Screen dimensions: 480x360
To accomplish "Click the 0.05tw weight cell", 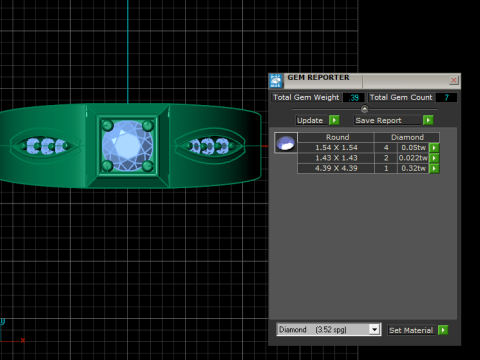I will [x=413, y=148].
